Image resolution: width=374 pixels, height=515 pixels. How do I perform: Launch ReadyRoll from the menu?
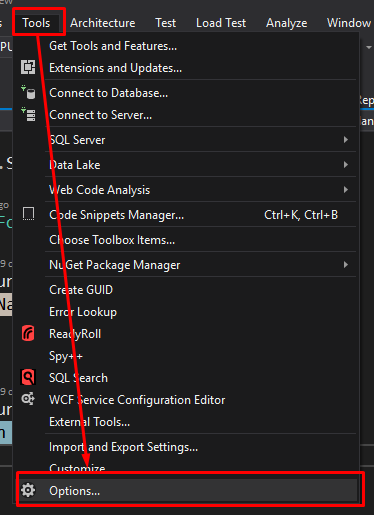[75, 334]
